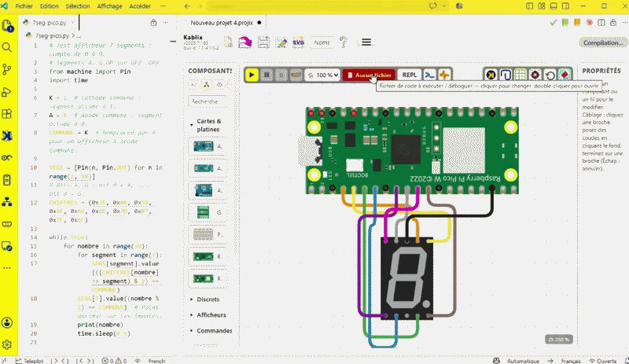This screenshot has width=629, height=364.
Task: Open the question mark help
Action: point(344,42)
